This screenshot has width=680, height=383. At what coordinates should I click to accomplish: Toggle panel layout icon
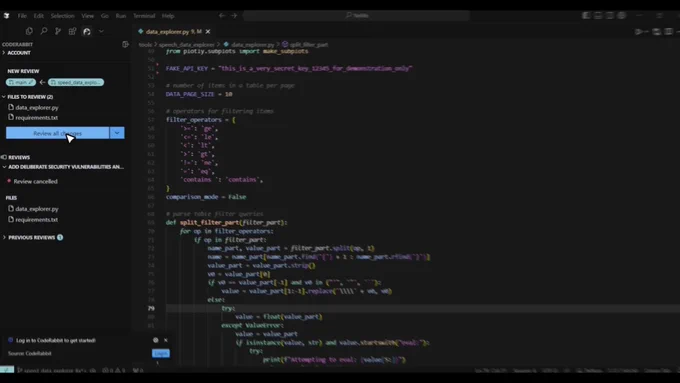598,16
